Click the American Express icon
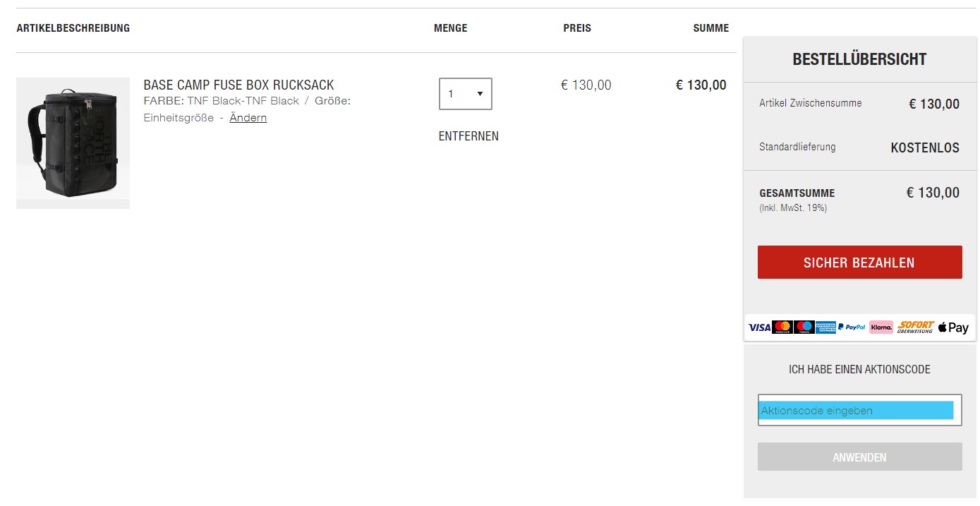This screenshot has width=980, height=506. tap(825, 327)
